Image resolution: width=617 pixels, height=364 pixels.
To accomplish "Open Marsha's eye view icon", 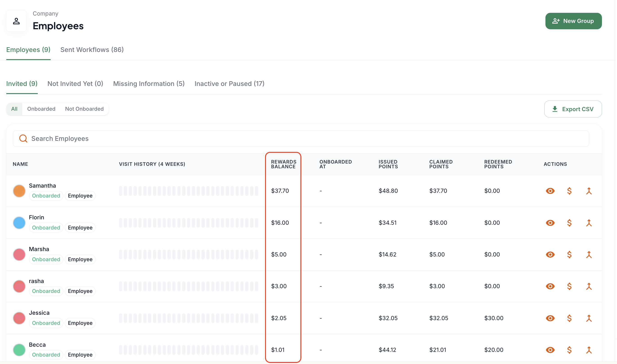I will [550, 254].
